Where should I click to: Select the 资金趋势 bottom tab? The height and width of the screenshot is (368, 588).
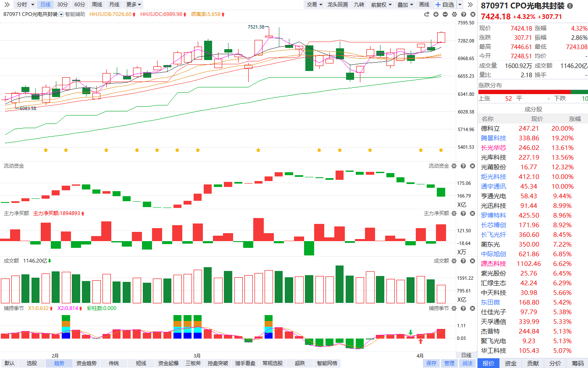pyautogui.click(x=87, y=363)
